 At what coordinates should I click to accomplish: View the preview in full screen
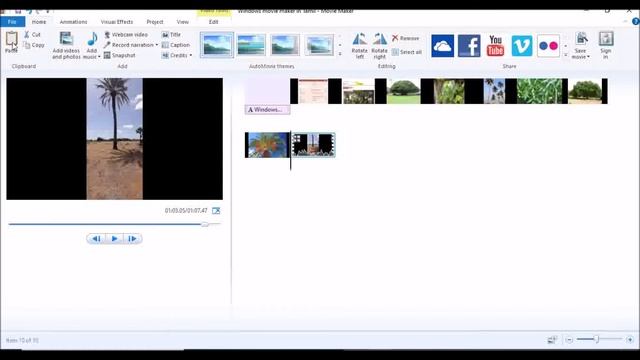216,211
